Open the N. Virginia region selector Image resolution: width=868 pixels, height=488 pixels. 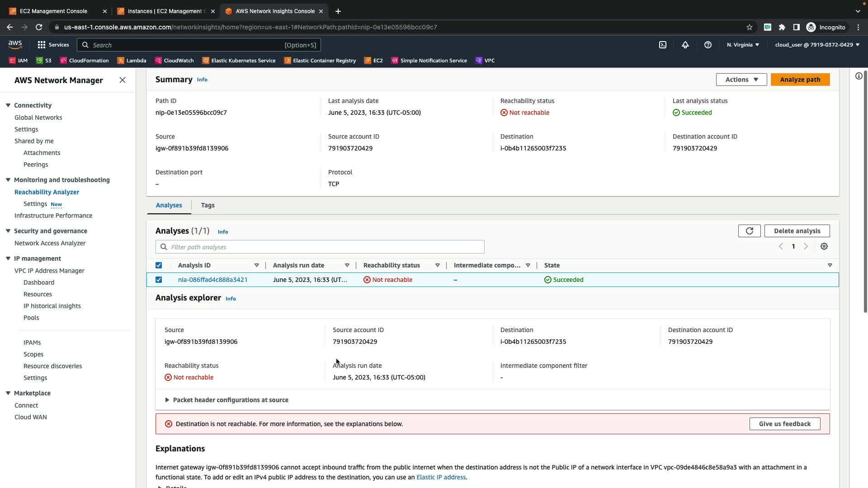click(743, 45)
